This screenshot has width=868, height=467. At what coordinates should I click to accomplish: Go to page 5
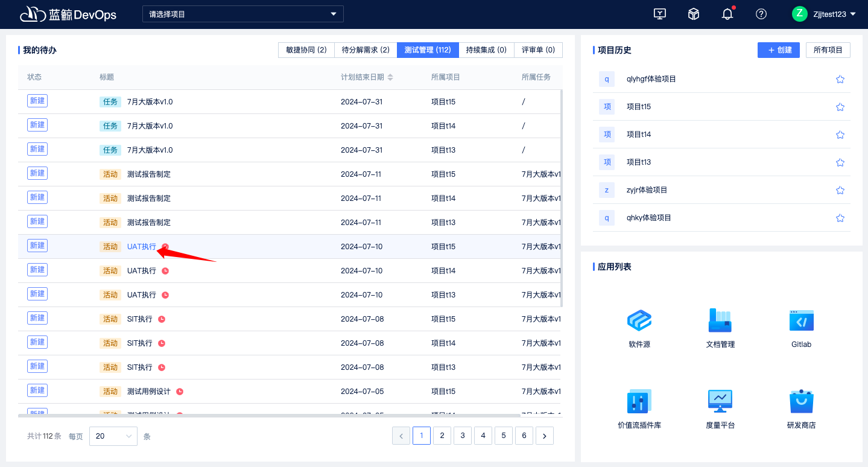504,436
